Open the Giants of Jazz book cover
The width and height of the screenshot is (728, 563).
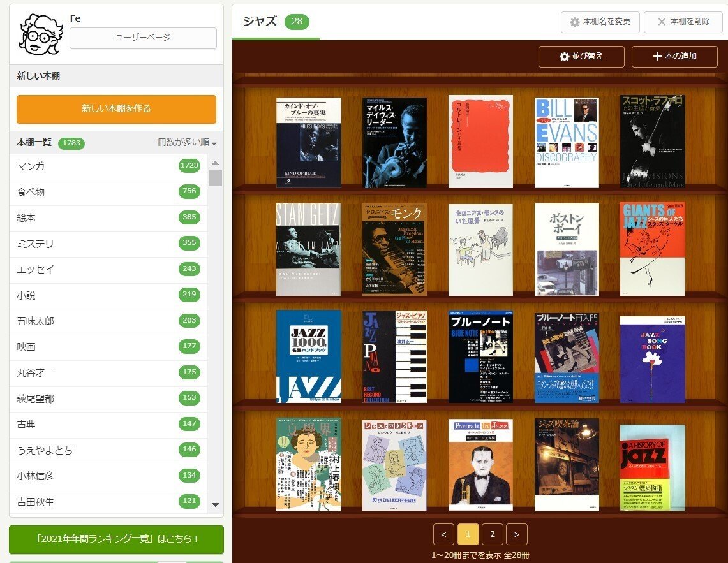652,249
